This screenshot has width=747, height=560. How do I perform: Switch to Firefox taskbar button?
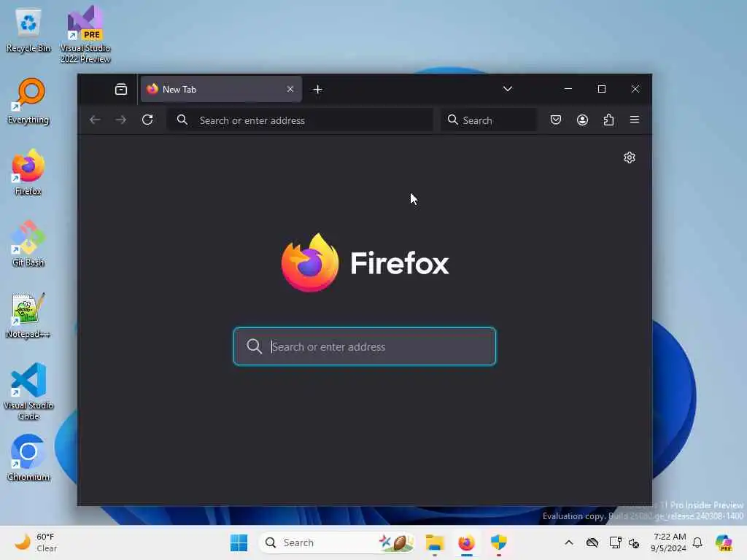pyautogui.click(x=466, y=542)
